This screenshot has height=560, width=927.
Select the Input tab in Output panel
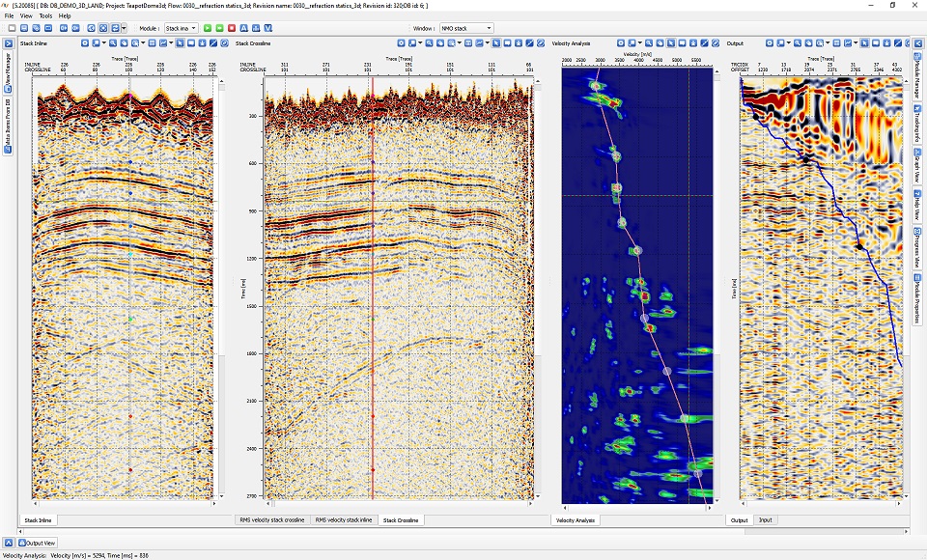click(x=765, y=520)
